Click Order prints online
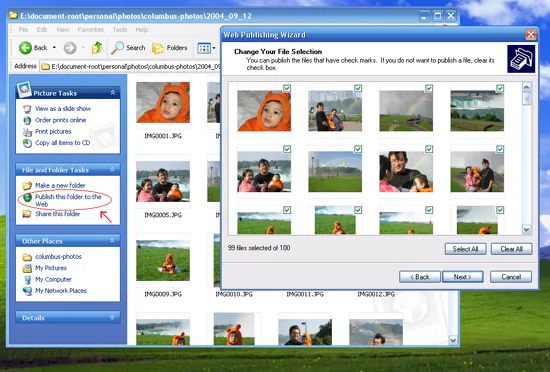The image size is (550, 372). click(60, 120)
